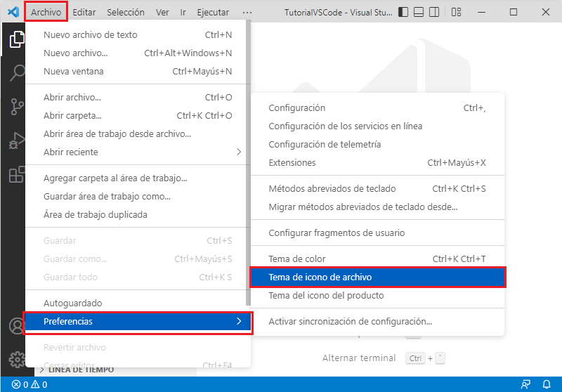Open Source Control view icon
Viewport: 562px width, 392px height.
(16, 106)
